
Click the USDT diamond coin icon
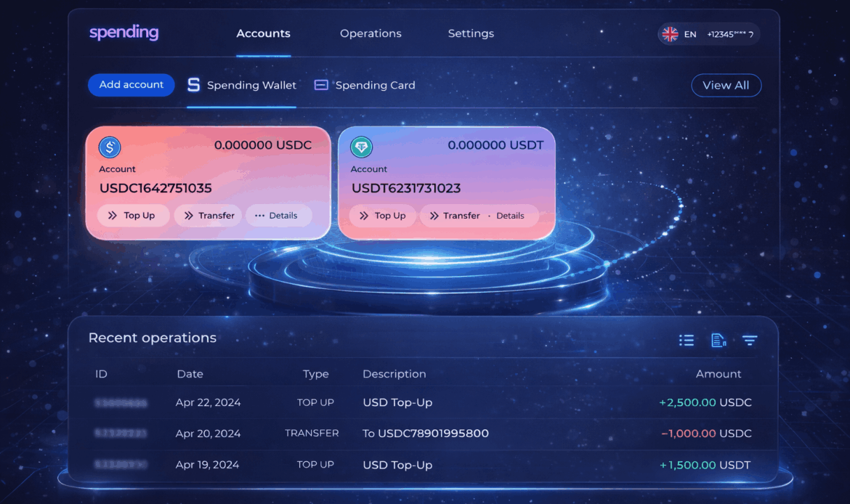(x=361, y=147)
